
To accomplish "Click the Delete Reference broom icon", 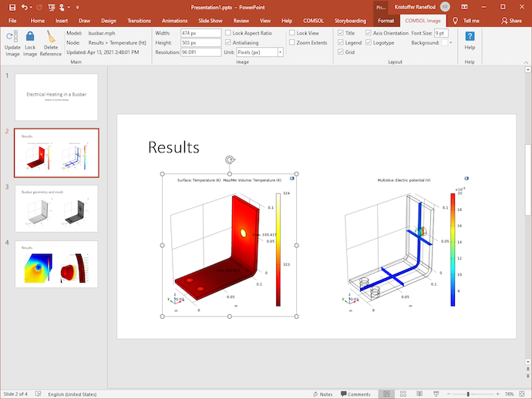I will [x=51, y=36].
